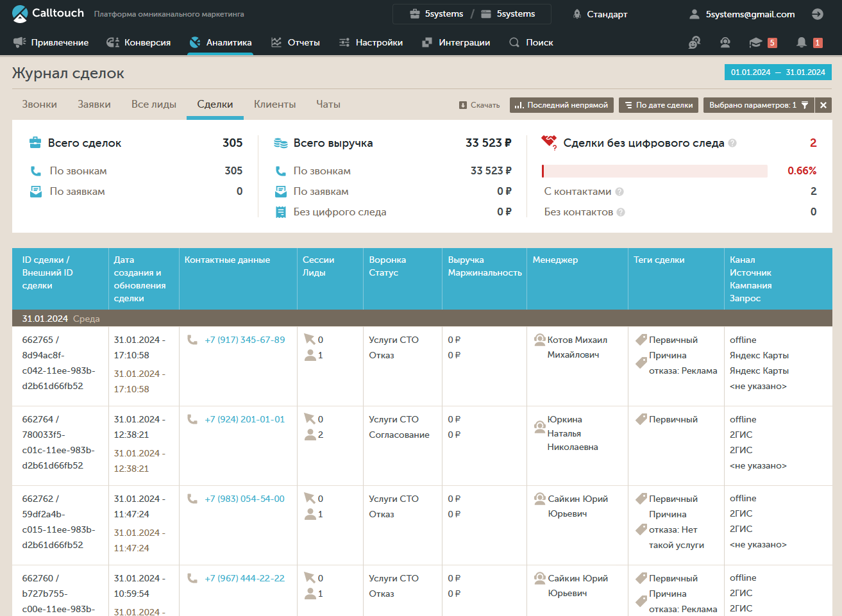Click the Первичный tag icon in deal 662764 row

point(641,419)
